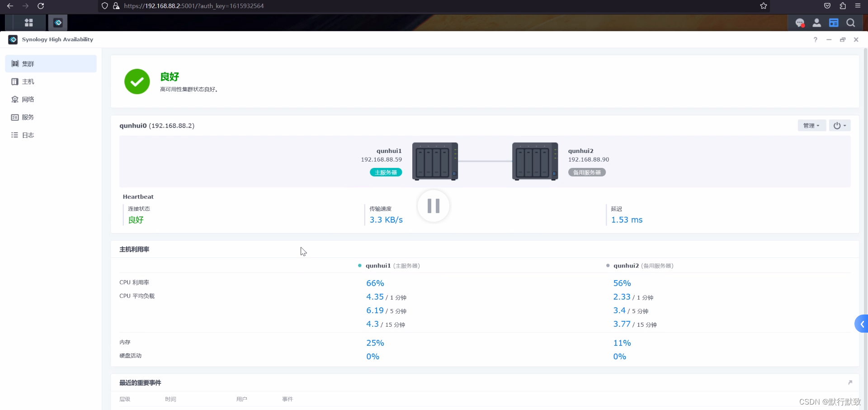Screen dimensions: 868x410
Task: Click the 192.168.88.90 IP address text
Action: click(x=589, y=160)
